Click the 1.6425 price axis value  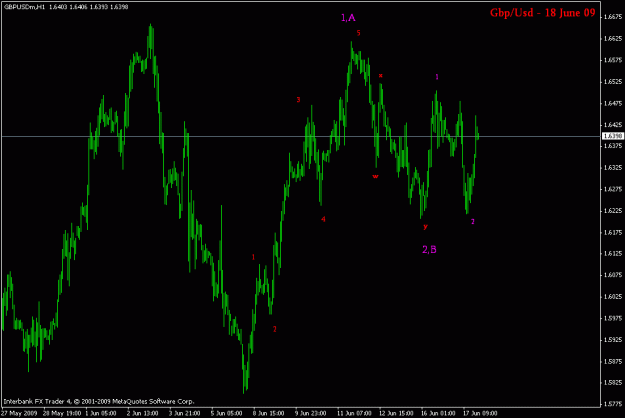click(613, 125)
